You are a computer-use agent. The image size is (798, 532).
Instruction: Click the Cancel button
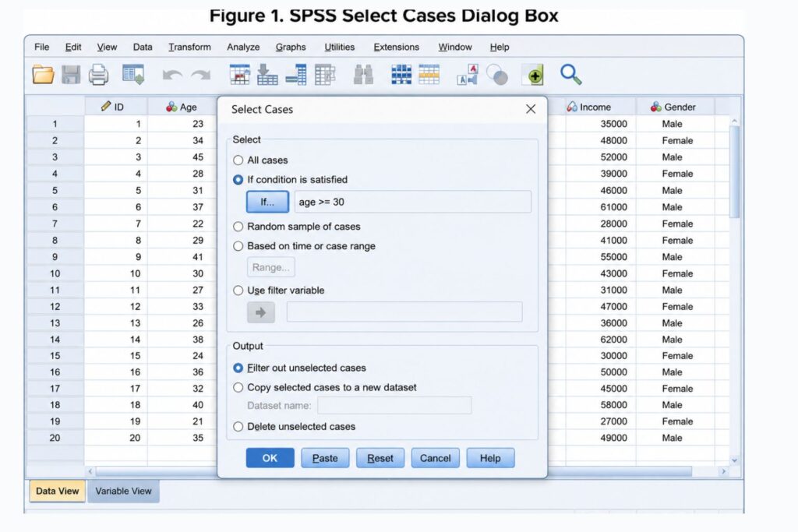pyautogui.click(x=435, y=458)
